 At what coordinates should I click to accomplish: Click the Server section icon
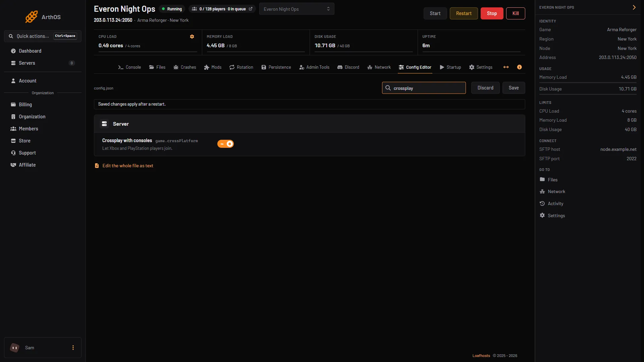click(x=104, y=124)
